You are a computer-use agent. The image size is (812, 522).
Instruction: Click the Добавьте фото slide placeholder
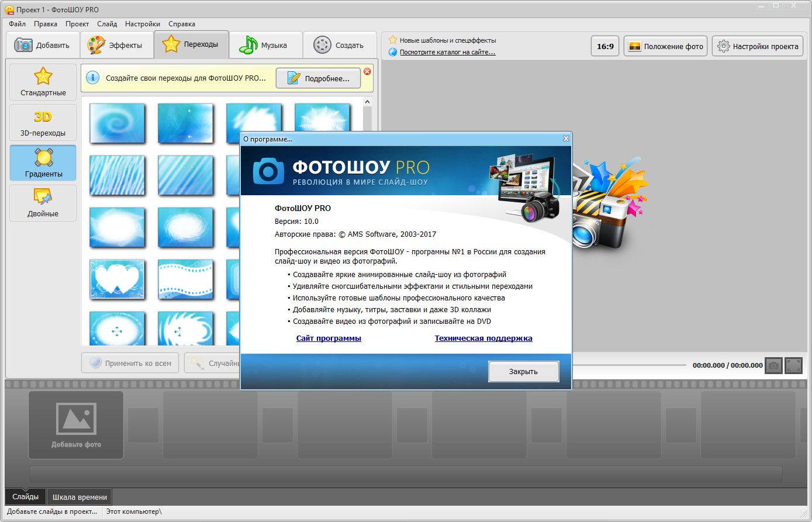point(76,425)
